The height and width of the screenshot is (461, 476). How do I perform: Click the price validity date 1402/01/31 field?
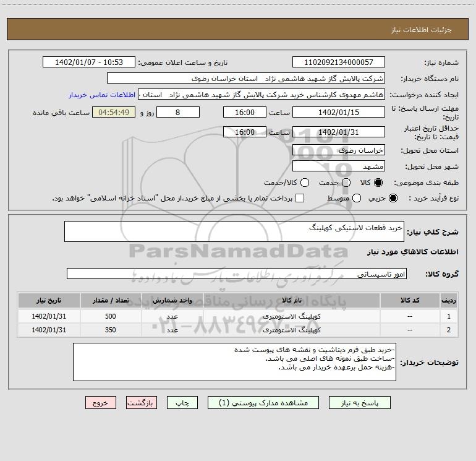339,132
